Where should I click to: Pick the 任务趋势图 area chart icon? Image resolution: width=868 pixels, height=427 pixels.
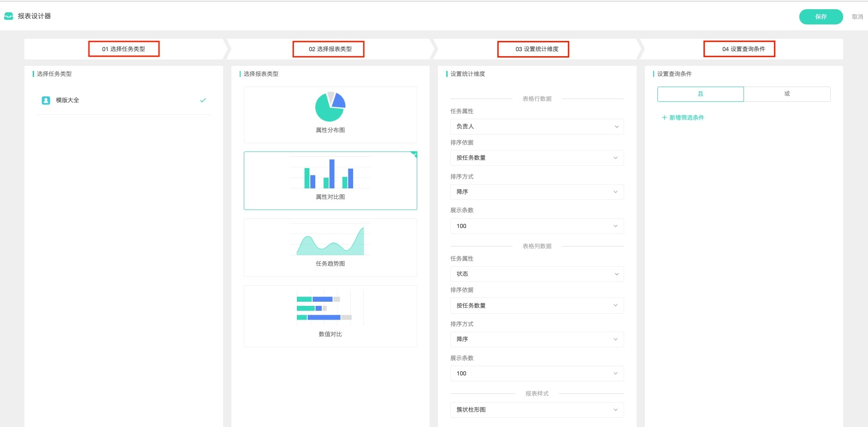click(x=330, y=240)
